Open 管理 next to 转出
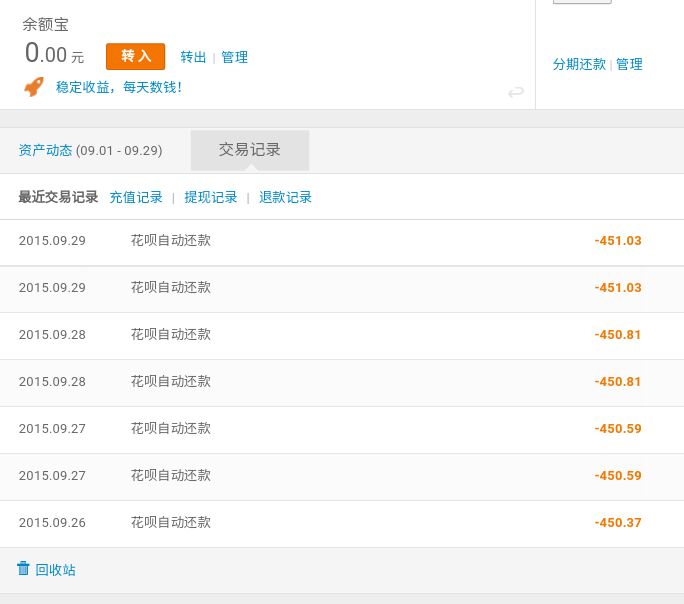 point(235,57)
